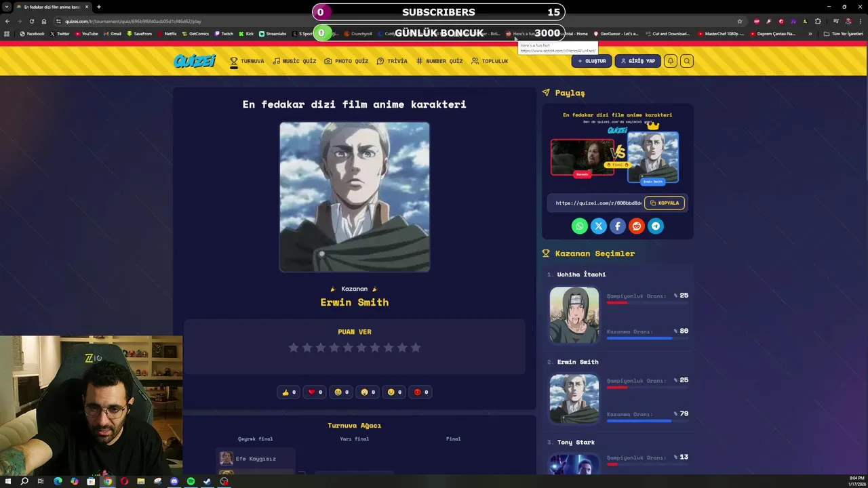868x488 pixels.
Task: Open Steam from taskbar
Action: 207,481
